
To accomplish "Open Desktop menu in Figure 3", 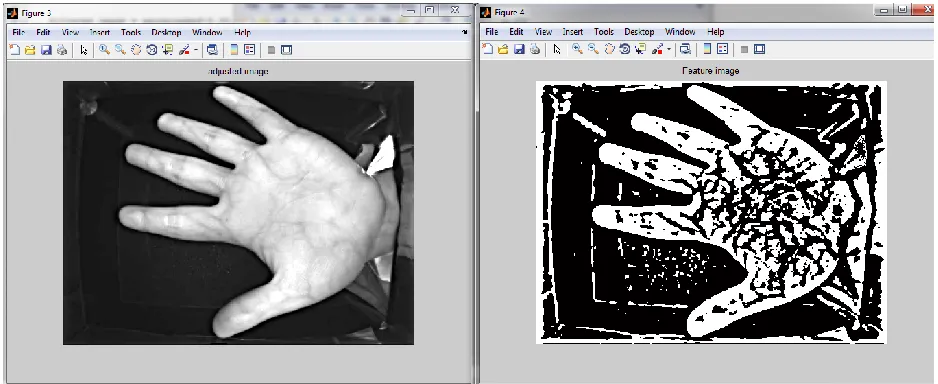I will click(x=166, y=32).
